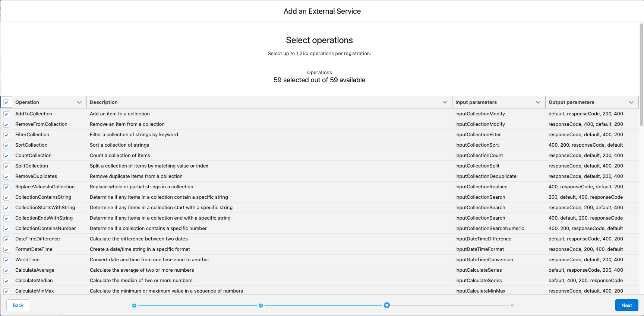This screenshot has height=316, width=644.
Task: Open the Output parameters column dropdown
Action: (631, 102)
